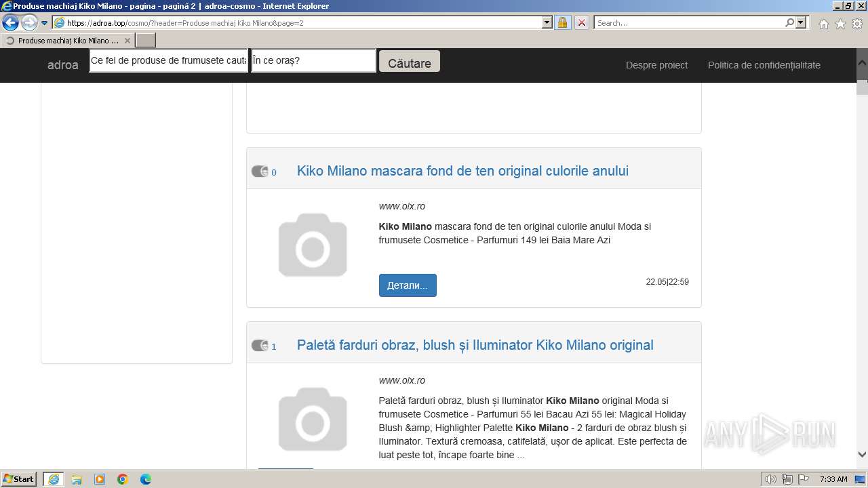
Task: Open Google Chrome taskbar icon
Action: tap(123, 479)
